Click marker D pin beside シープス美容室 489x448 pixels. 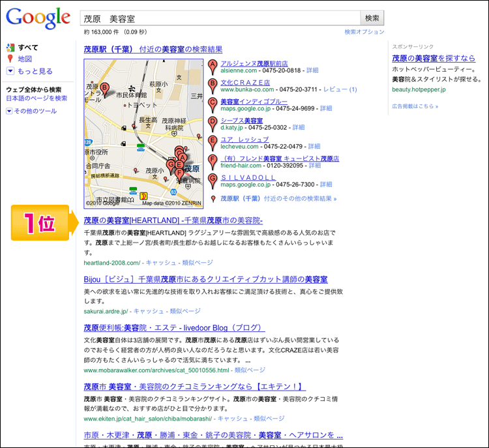[213, 124]
